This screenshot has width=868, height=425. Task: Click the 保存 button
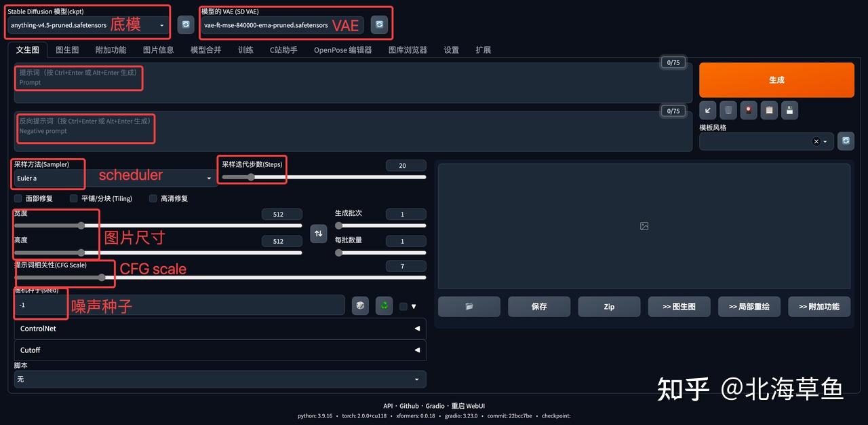539,306
